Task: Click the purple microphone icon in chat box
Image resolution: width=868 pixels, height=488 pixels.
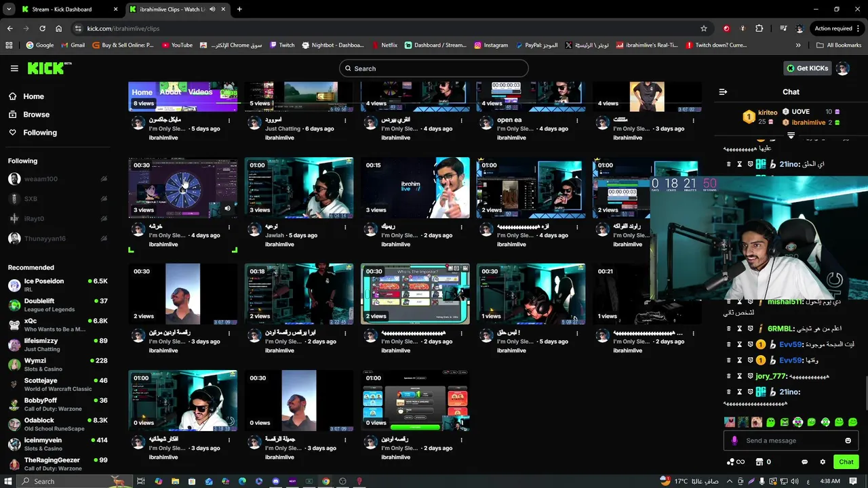Action: [734, 441]
